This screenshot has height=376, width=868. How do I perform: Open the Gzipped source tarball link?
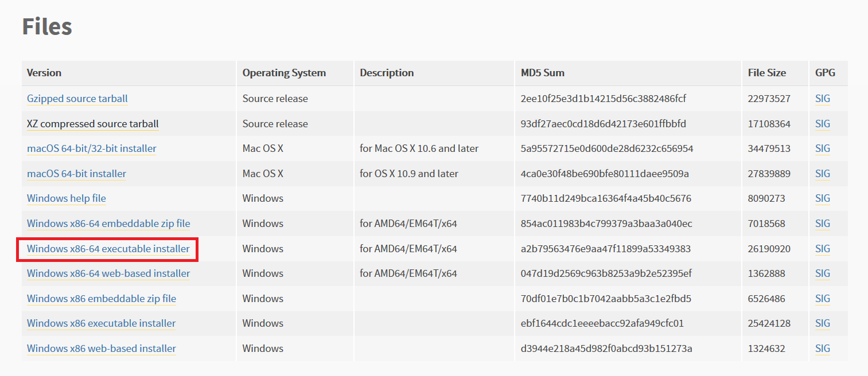[x=77, y=99]
